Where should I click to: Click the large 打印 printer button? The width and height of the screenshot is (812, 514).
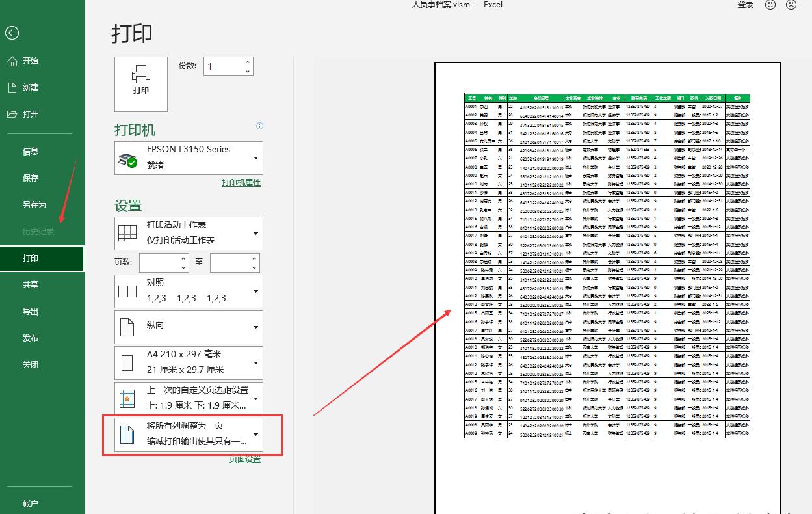coord(141,84)
